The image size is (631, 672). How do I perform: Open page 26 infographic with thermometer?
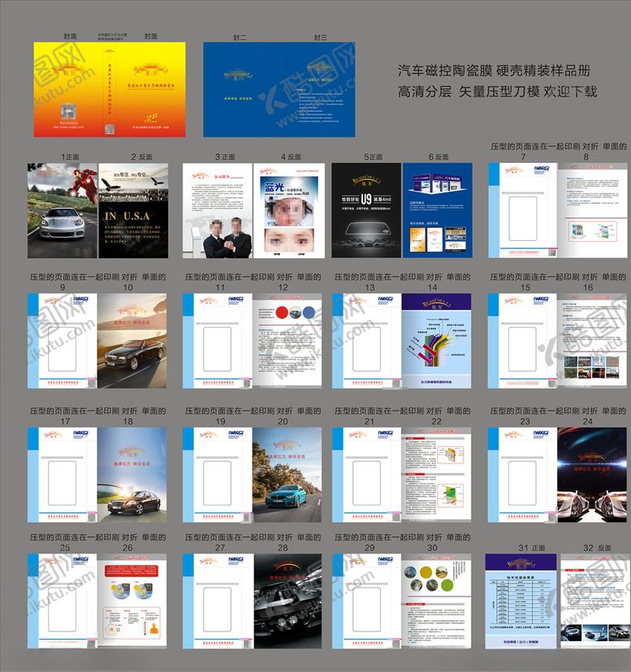(132, 601)
